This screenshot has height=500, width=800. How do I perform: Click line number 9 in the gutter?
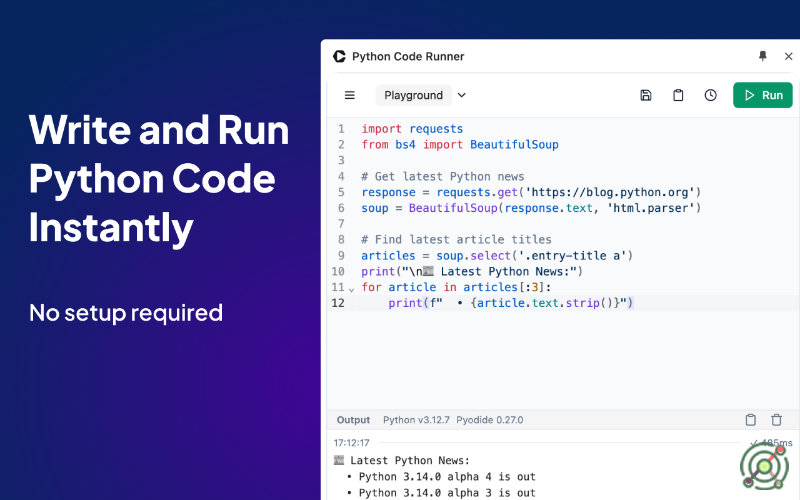point(341,256)
